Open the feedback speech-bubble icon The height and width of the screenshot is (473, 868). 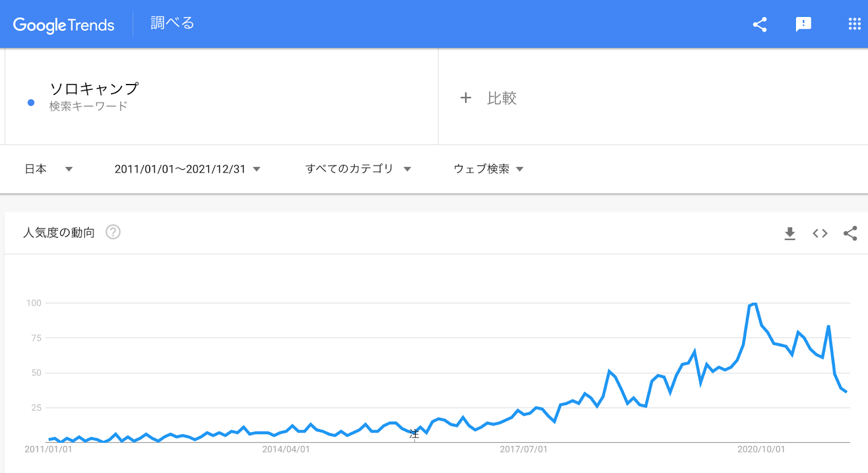803,24
